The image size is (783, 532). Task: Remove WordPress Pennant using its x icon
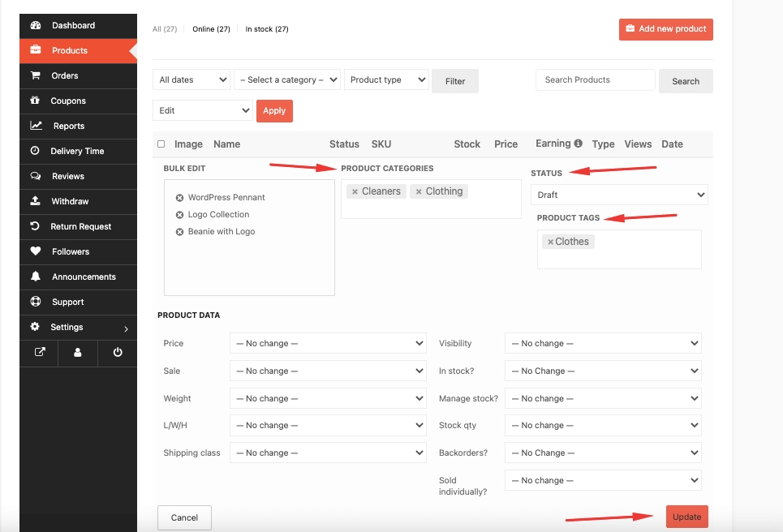(179, 197)
